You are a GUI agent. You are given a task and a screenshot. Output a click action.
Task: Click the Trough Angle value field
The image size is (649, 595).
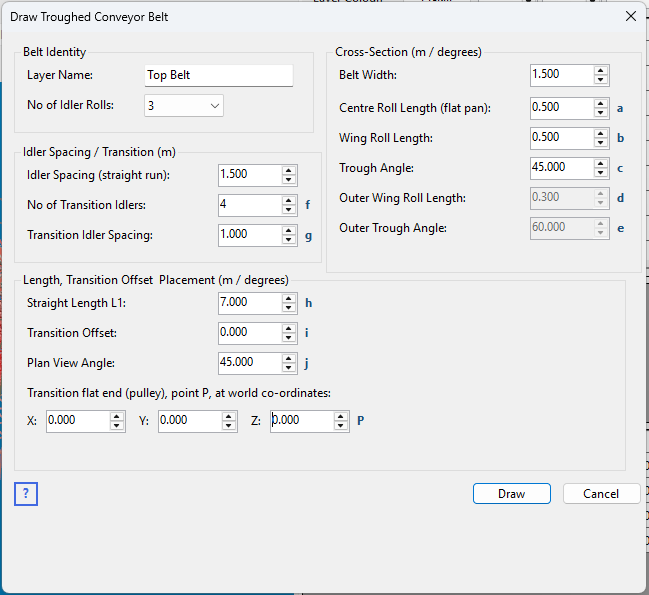562,168
